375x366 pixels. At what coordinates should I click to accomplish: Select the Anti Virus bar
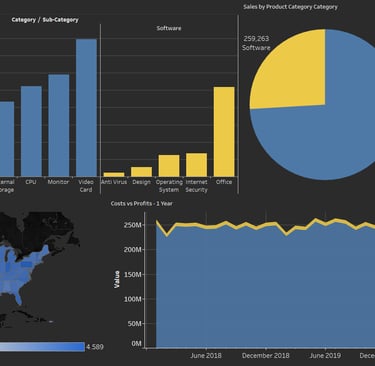tap(114, 174)
